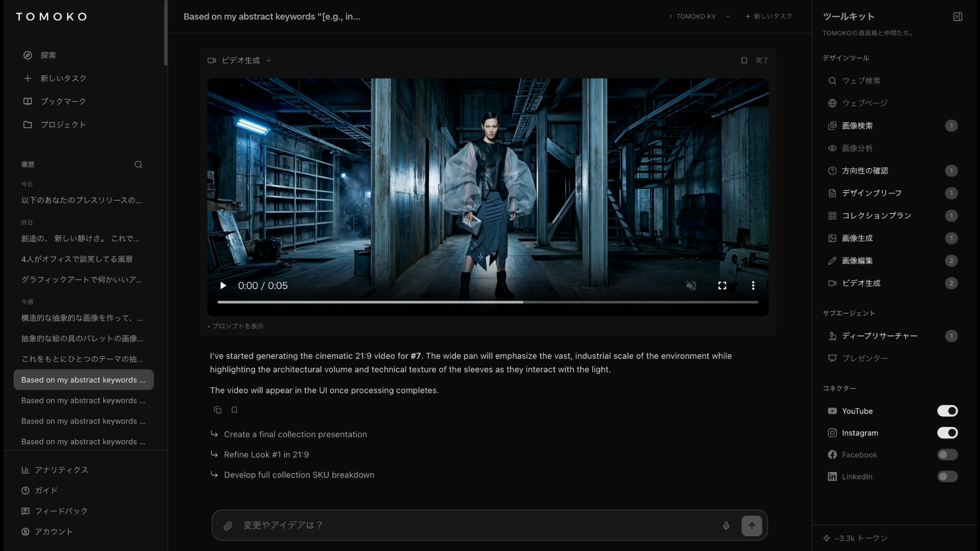Click the microphone voice input icon

click(726, 525)
